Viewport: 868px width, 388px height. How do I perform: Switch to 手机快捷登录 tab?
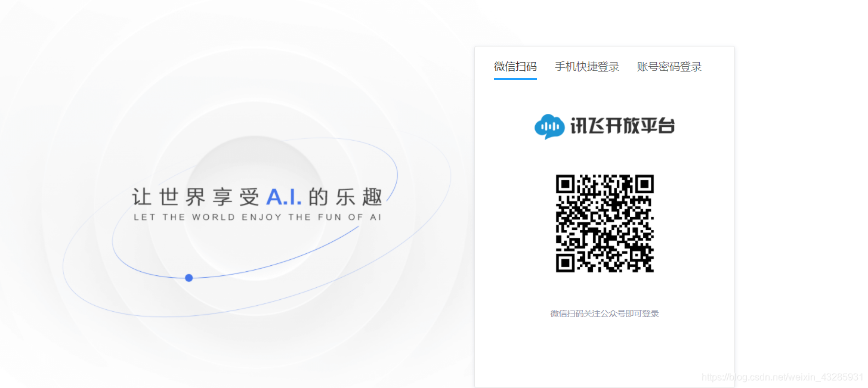(587, 67)
